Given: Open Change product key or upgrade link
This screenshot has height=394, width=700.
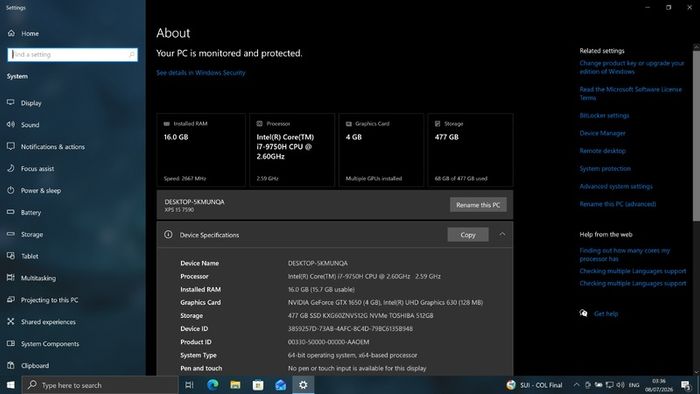Looking at the screenshot, I should [632, 67].
